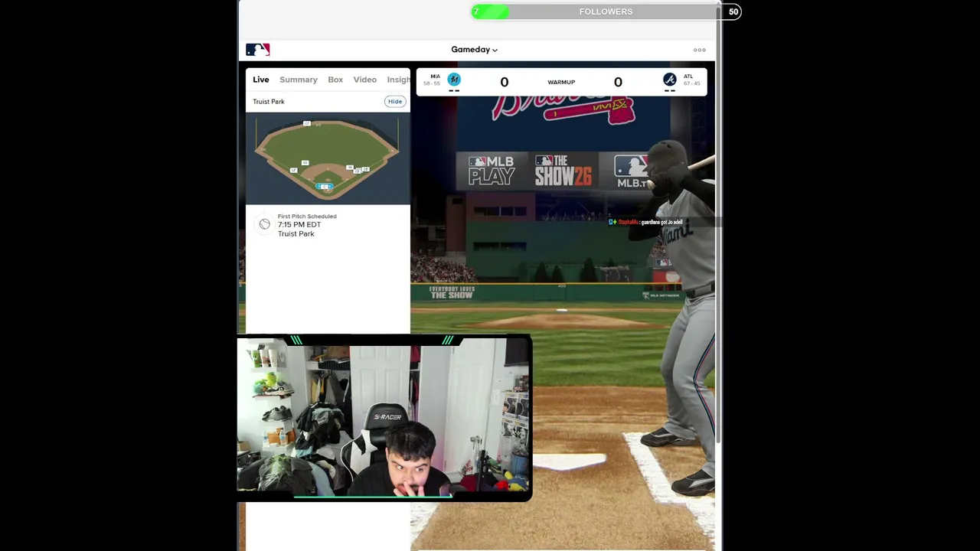The image size is (980, 551).
Task: Click the 67 - 45 Braves record
Action: click(x=691, y=83)
